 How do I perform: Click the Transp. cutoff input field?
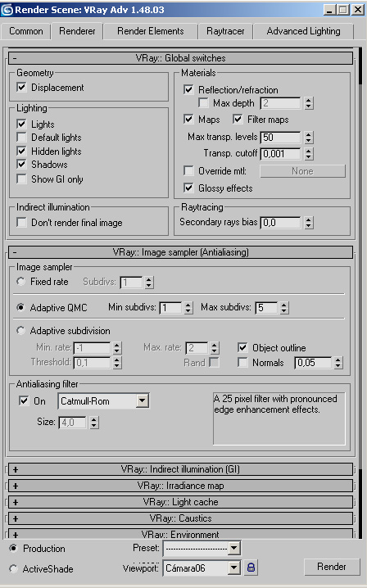pyautogui.click(x=281, y=153)
